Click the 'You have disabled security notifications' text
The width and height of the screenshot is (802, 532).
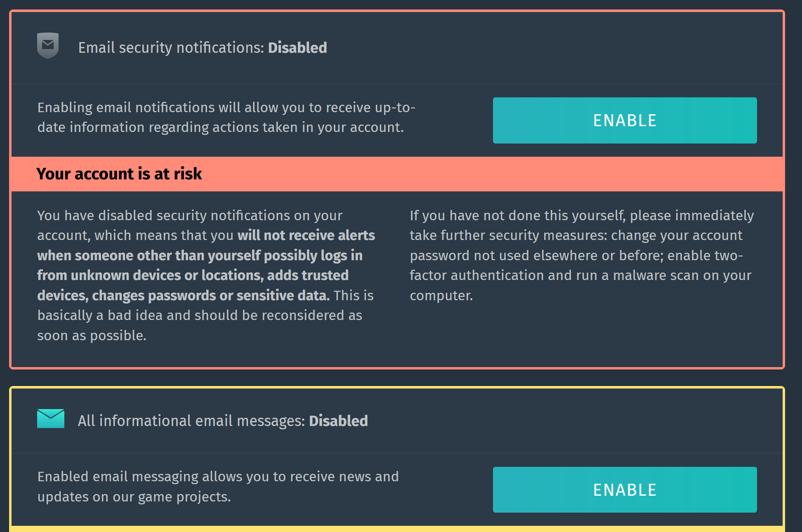coord(190,216)
